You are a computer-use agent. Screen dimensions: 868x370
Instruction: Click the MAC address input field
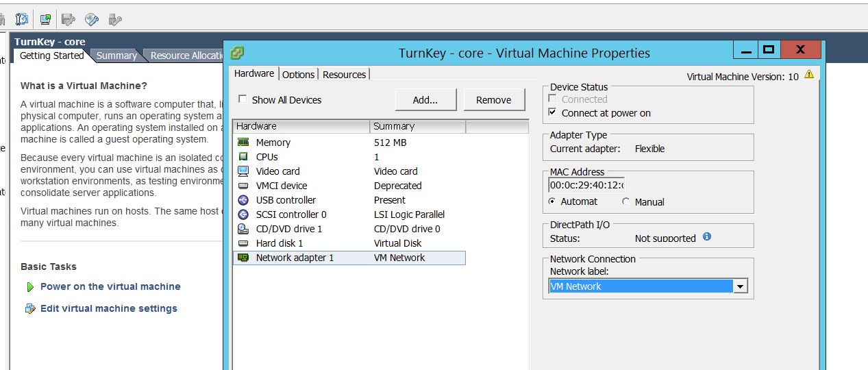tap(586, 185)
